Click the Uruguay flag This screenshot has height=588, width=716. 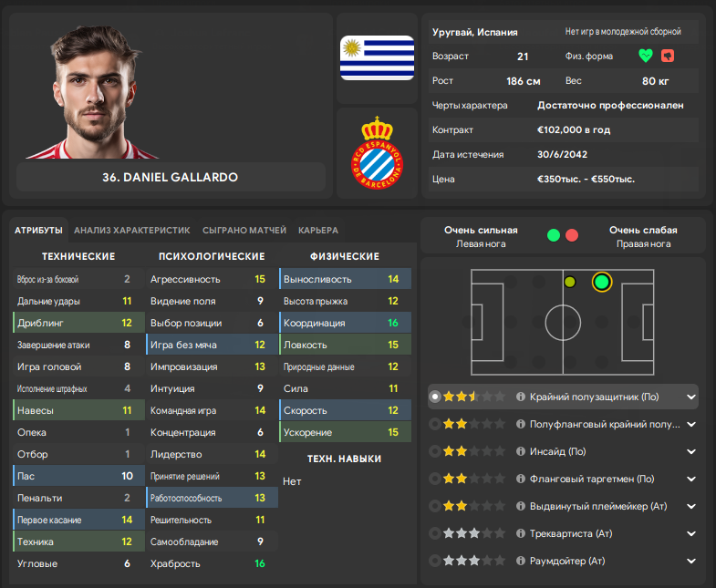click(x=378, y=57)
